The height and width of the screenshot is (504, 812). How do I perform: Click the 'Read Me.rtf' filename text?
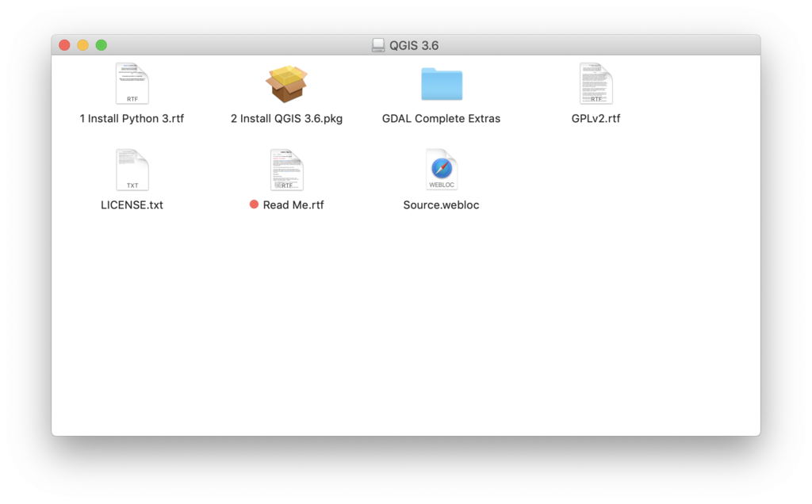point(293,205)
